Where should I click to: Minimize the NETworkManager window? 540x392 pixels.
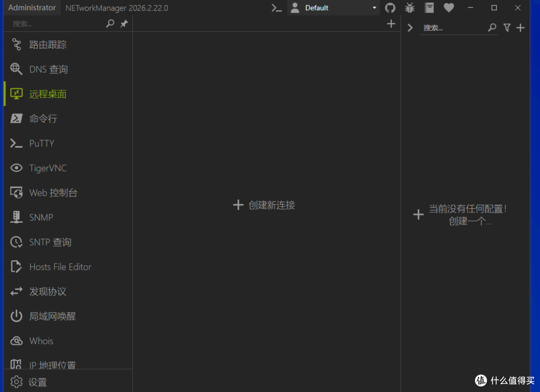470,7
